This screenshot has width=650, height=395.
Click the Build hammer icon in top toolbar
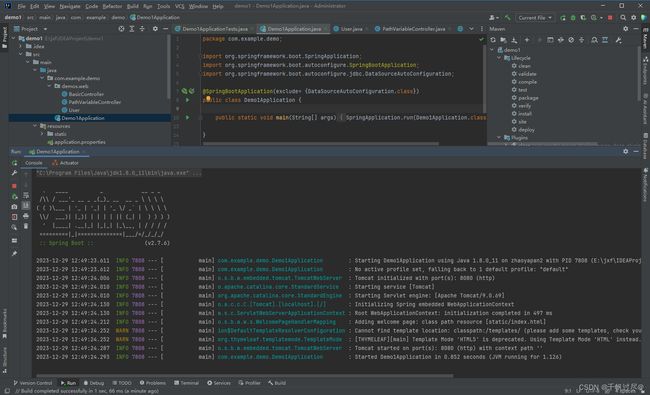pos(507,18)
